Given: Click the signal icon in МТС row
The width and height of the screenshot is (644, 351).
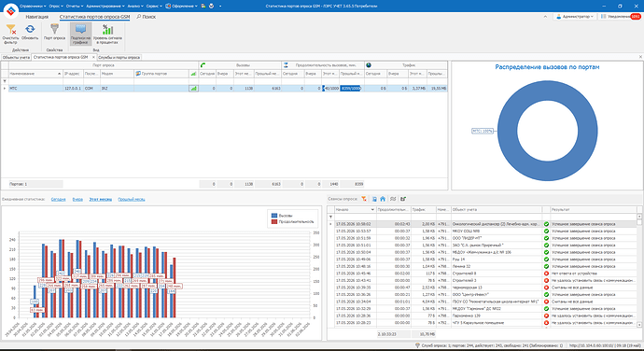Looking at the screenshot, I should (193, 89).
